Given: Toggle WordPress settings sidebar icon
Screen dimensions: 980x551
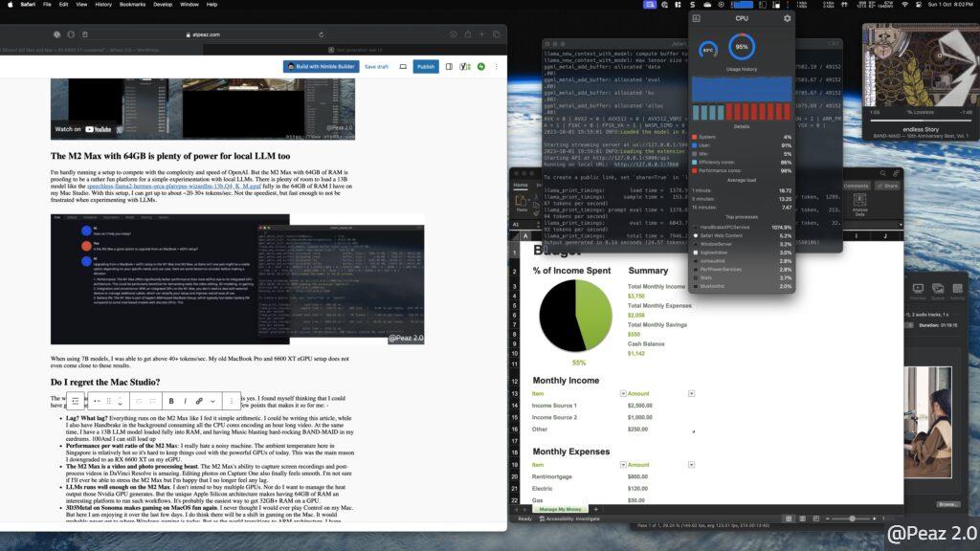Looking at the screenshot, I should (x=449, y=66).
